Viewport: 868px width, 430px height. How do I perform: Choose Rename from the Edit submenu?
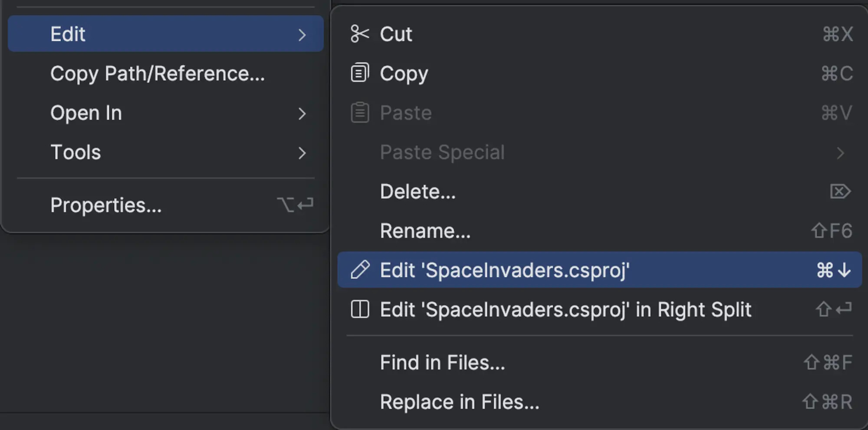[425, 231]
